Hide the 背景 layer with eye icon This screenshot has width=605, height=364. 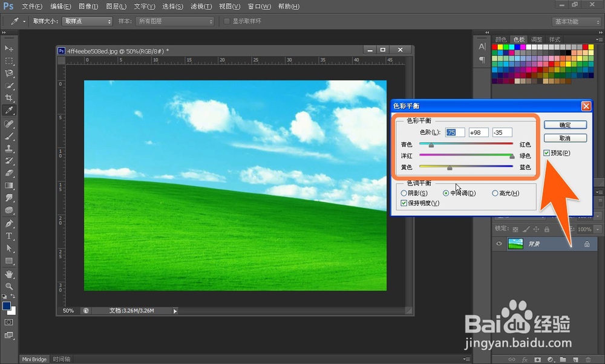coord(499,244)
